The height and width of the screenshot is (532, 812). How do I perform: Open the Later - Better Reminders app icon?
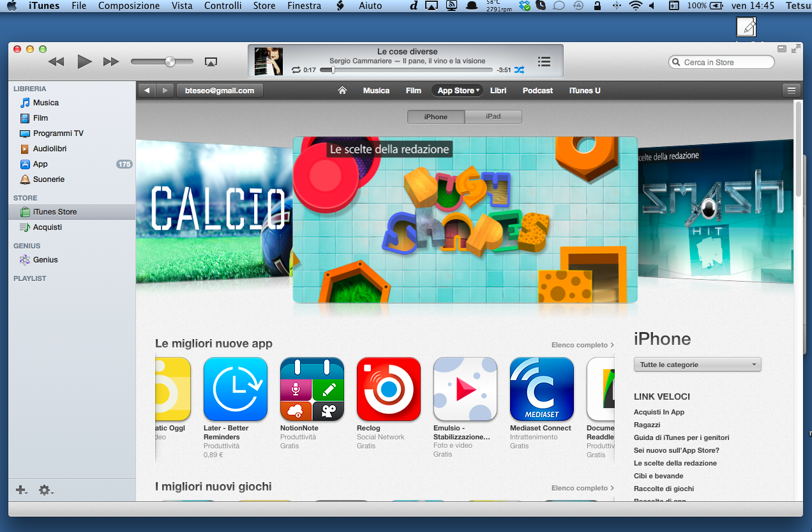236,389
